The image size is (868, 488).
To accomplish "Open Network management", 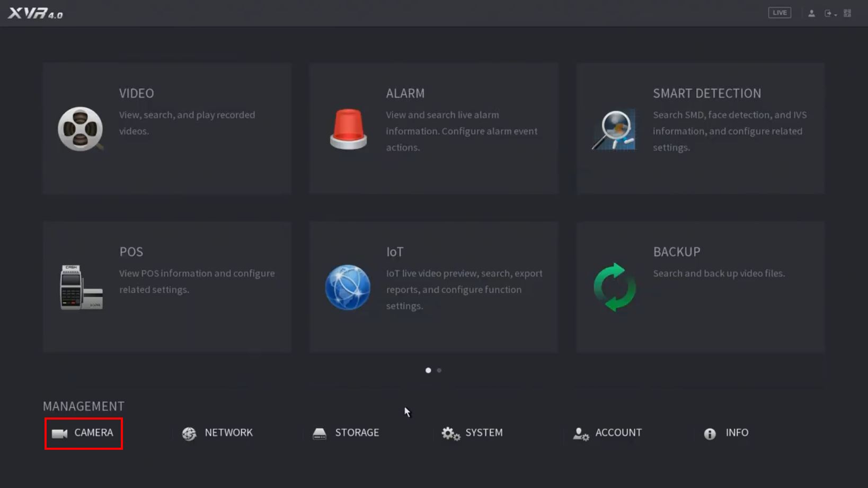I will coord(217,433).
